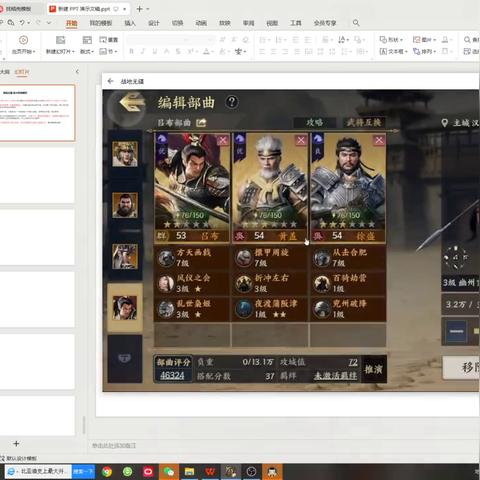Click the 重置 reset button
The image size is (480, 480).
pos(109,40)
